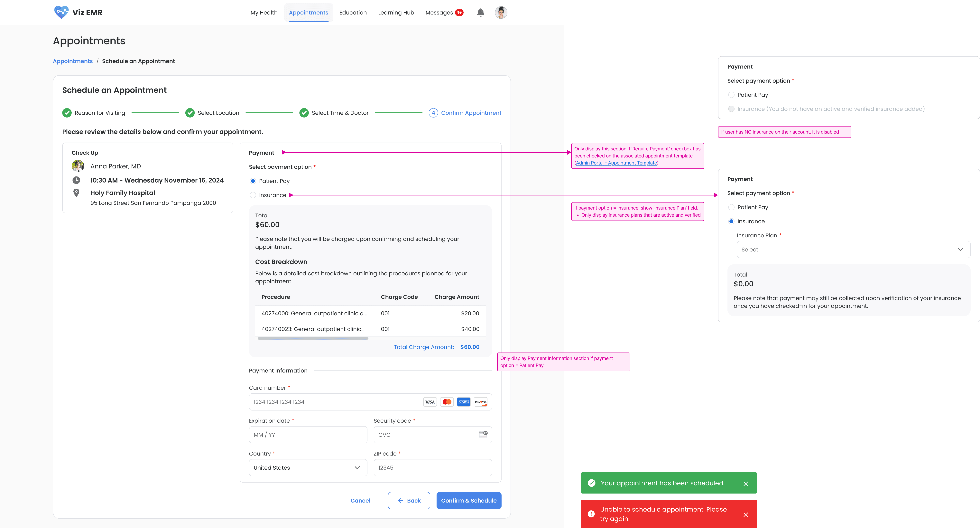This screenshot has width=980, height=528.
Task: Go to the Learning Hub tab
Action: (396, 13)
